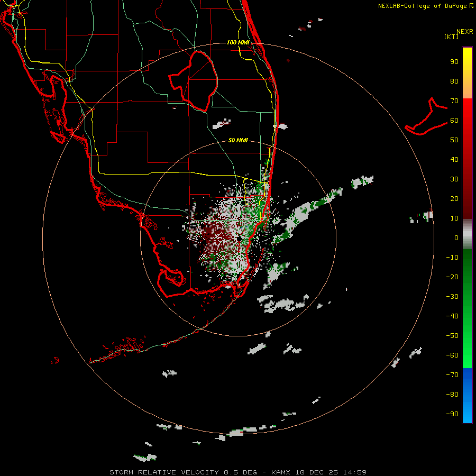This screenshot has width=476, height=476.
Task: Click the "14:59" time in caption
Action: coord(355,472)
